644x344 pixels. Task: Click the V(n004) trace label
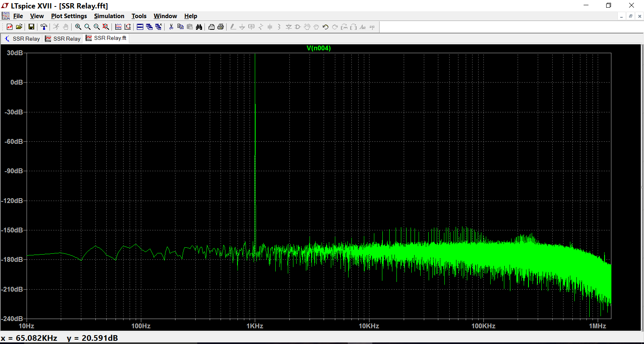point(319,48)
